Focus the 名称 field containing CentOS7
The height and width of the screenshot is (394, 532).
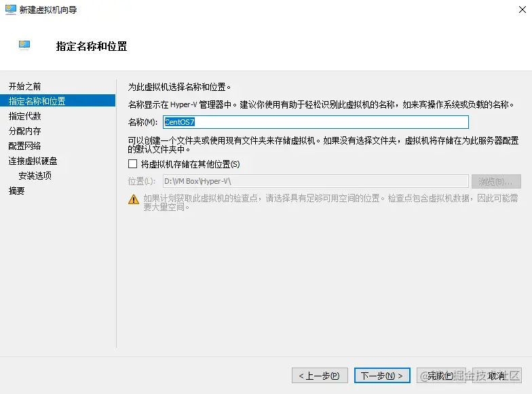pyautogui.click(x=316, y=122)
